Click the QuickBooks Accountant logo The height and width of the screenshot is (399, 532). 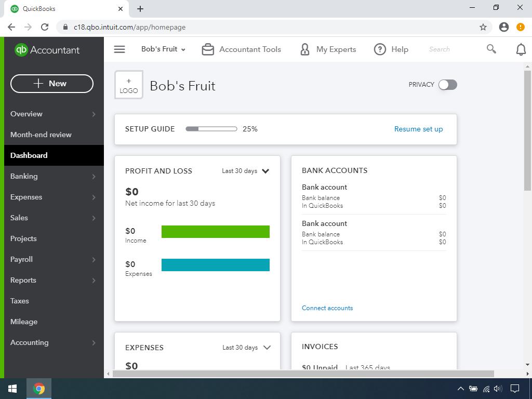click(x=47, y=50)
